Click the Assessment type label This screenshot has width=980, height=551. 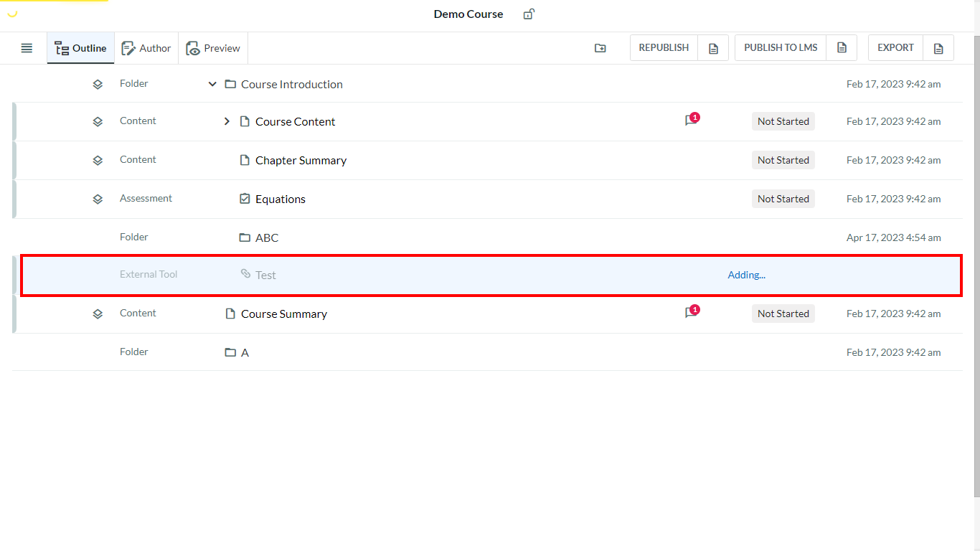tap(146, 198)
